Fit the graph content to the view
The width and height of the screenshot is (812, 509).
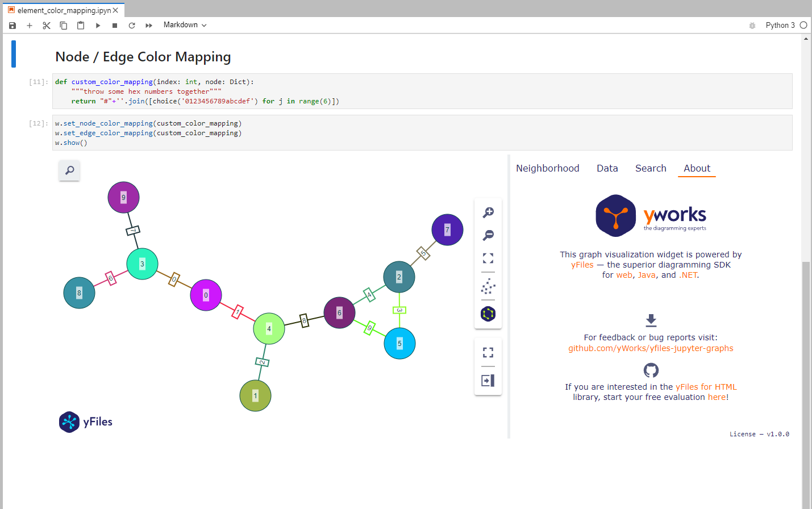coord(488,258)
